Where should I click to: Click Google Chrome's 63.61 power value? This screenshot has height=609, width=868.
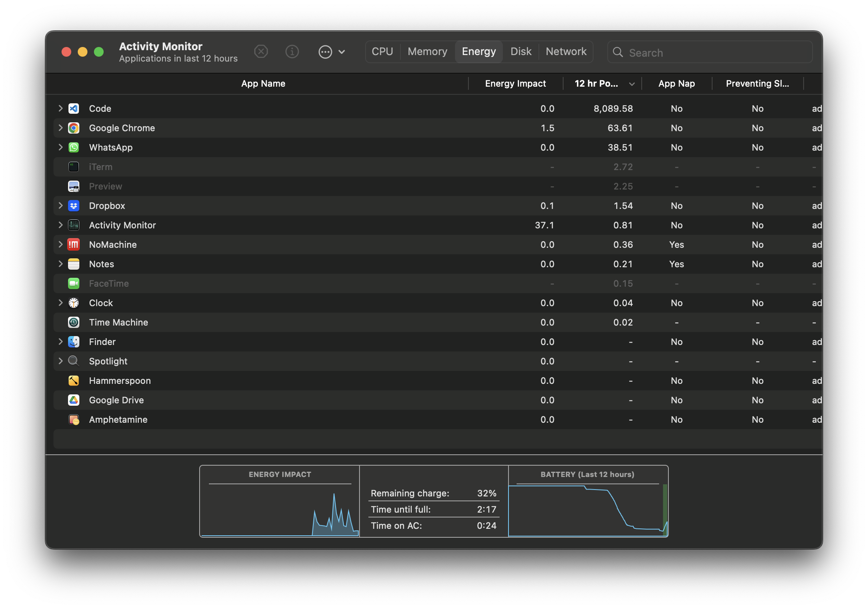click(620, 128)
